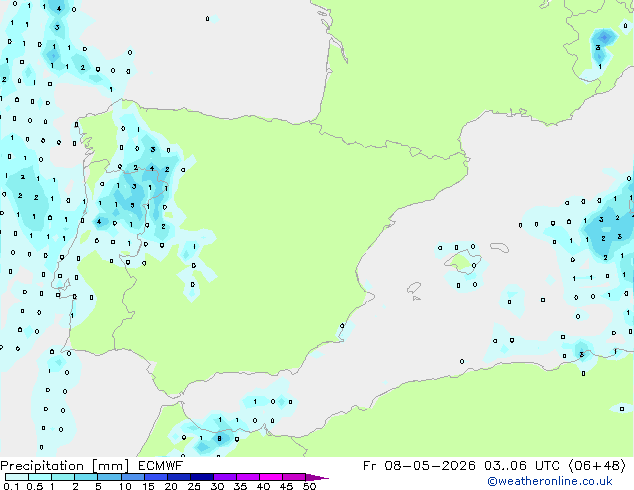The image size is (634, 490).
Task: Click the "ECMWF" model label
Action: (x=161, y=466)
